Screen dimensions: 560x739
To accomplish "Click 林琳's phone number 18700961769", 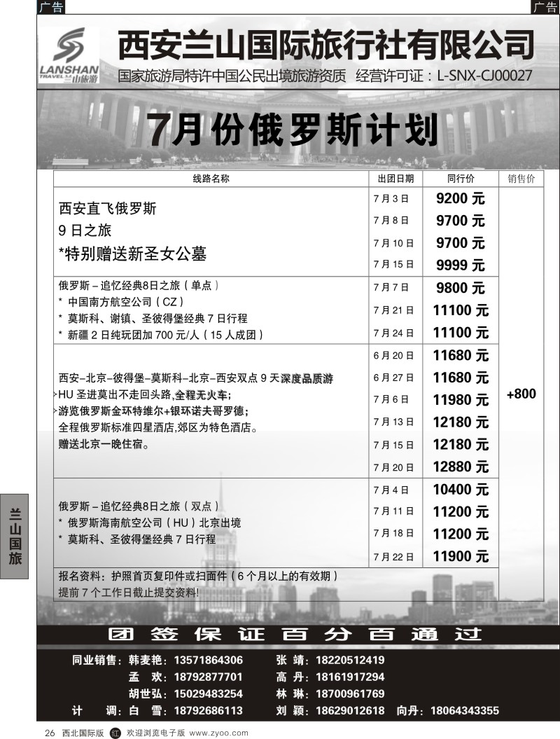I will [x=350, y=694].
